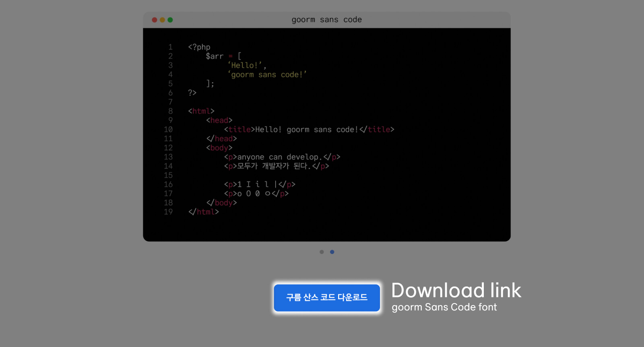644x347 pixels.
Task: Click the code editor preview image
Action: tap(327, 127)
